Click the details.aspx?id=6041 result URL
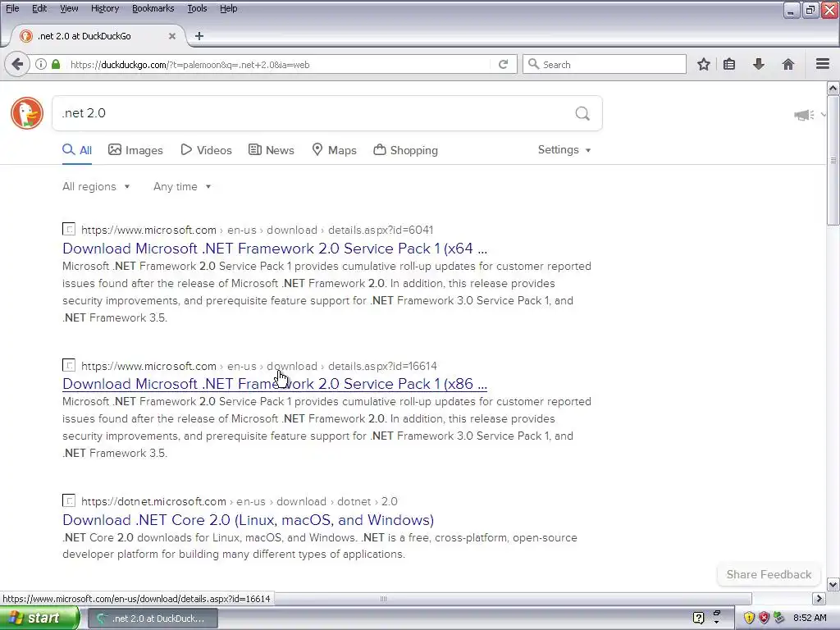This screenshot has height=630, width=840. (x=257, y=230)
